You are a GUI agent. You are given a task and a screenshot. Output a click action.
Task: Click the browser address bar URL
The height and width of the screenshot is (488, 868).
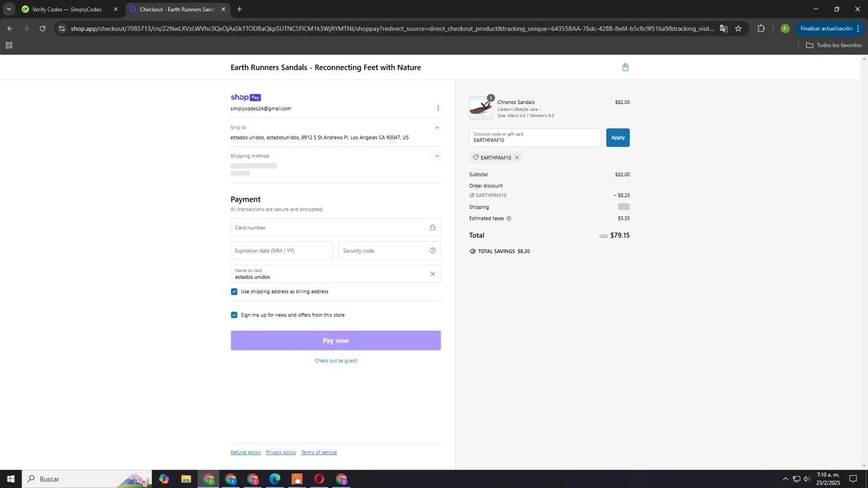(391, 28)
